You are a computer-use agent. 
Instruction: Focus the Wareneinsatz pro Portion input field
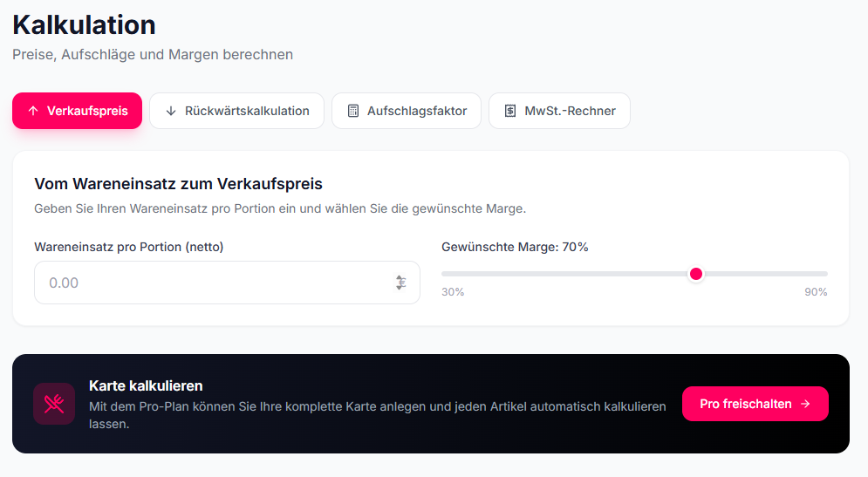(209, 283)
